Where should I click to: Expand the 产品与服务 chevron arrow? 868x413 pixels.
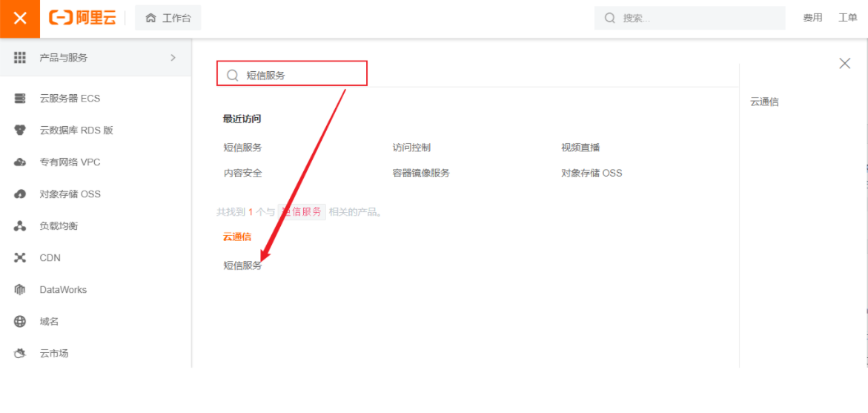[173, 57]
